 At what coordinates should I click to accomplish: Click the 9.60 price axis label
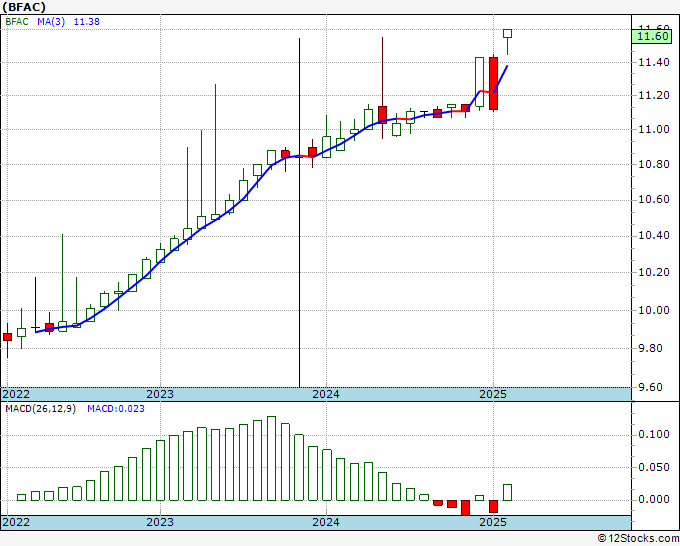pyautogui.click(x=652, y=387)
